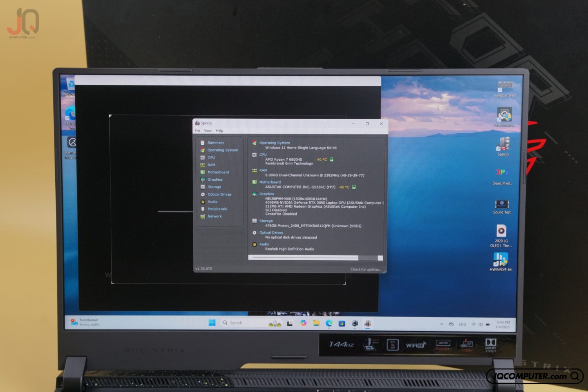This screenshot has width=588, height=392.
Task: Click the Graphics heading in summary pane
Action: 267,194
